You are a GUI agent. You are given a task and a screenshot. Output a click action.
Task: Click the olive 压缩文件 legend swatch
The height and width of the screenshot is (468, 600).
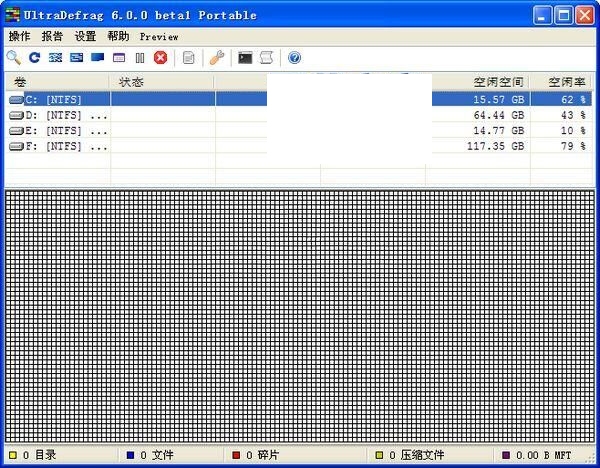[x=379, y=455]
